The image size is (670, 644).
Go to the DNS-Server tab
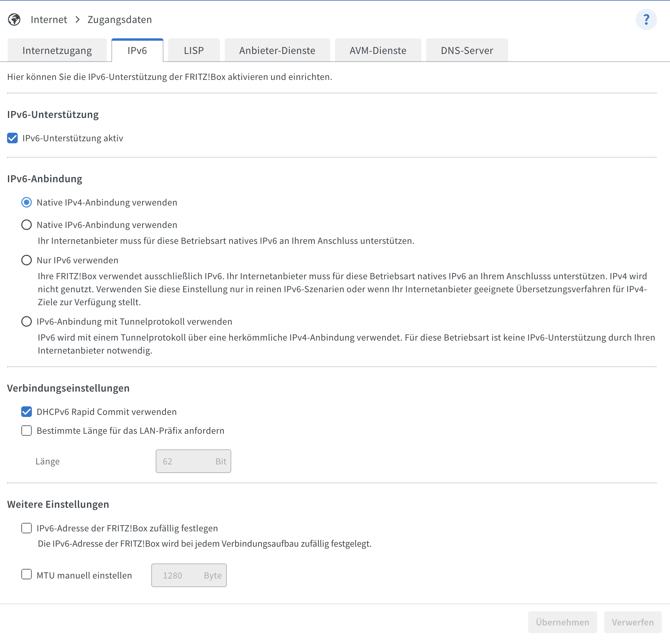467,51
